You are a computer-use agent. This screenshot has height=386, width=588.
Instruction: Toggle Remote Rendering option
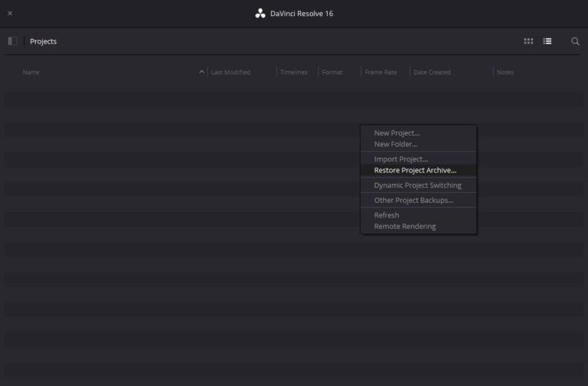click(x=404, y=226)
